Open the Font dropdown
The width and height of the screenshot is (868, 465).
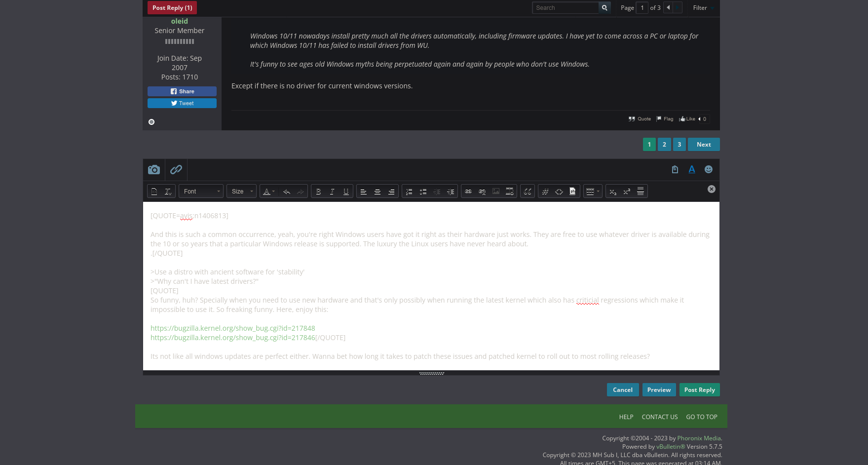click(201, 191)
